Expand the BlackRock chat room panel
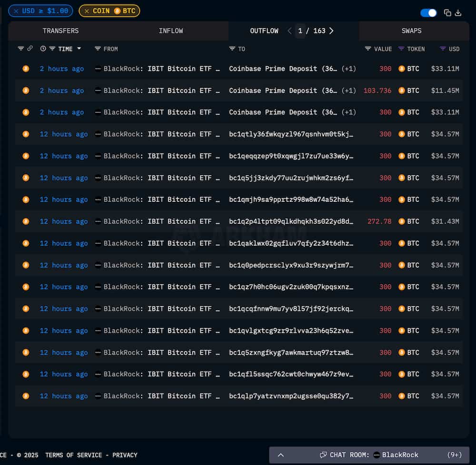 pyautogui.click(x=281, y=455)
